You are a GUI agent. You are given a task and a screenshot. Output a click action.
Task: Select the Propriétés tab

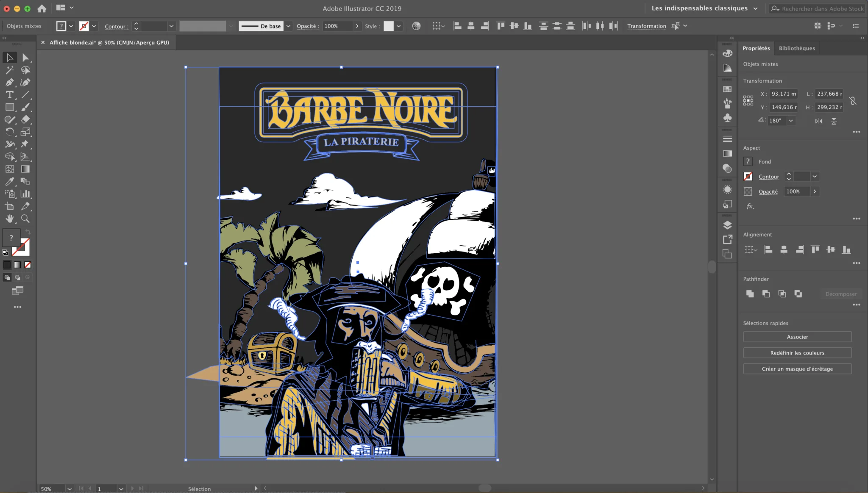(756, 48)
